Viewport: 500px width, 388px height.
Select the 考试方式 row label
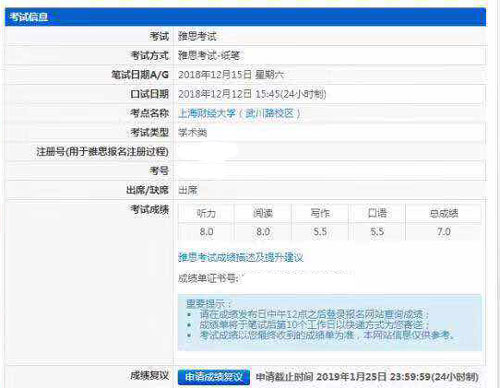coord(150,55)
